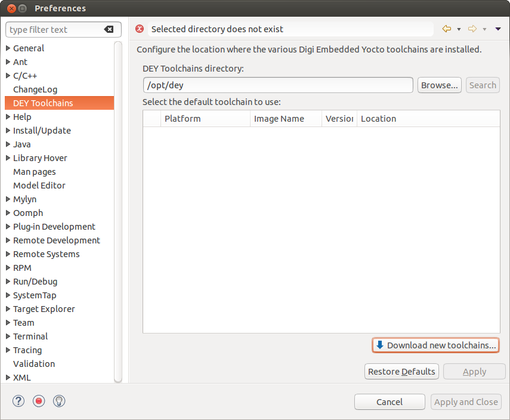Image resolution: width=510 pixels, height=420 pixels.
Task: Click Download new toolchains button
Action: tap(435, 345)
